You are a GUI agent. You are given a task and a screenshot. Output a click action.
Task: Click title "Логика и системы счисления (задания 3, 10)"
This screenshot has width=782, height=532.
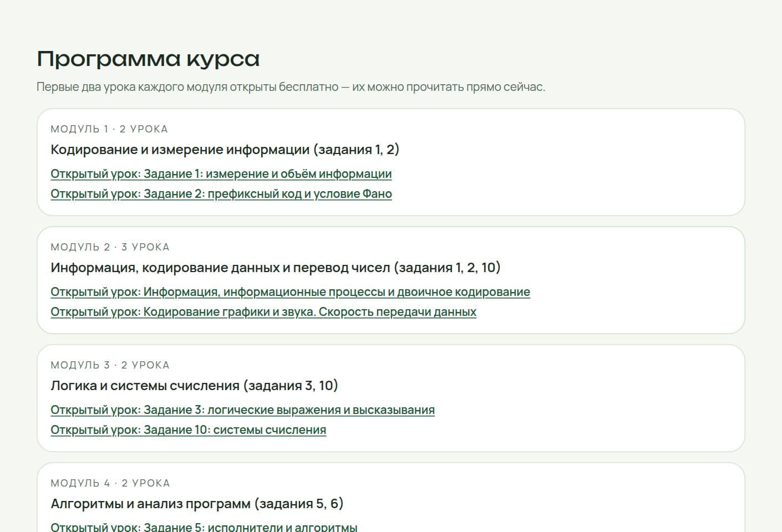(x=194, y=386)
